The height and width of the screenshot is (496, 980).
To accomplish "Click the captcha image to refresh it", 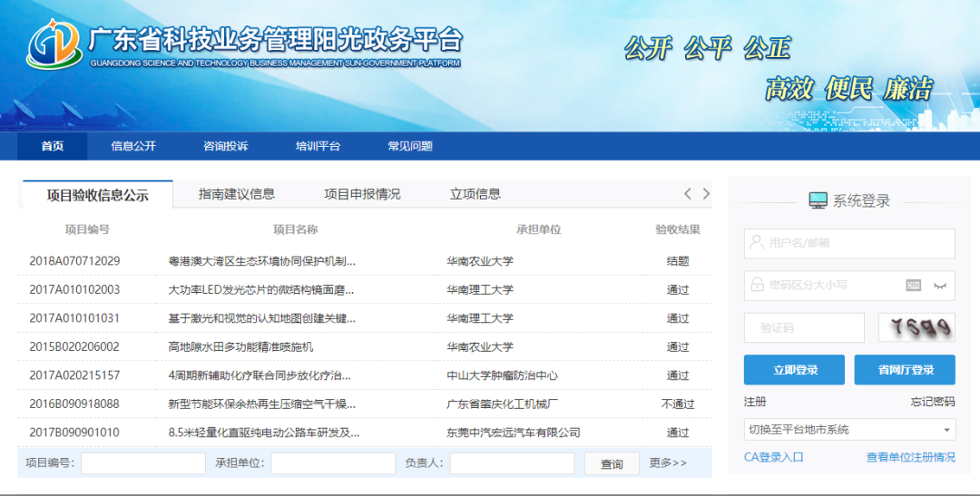I will pyautogui.click(x=916, y=327).
